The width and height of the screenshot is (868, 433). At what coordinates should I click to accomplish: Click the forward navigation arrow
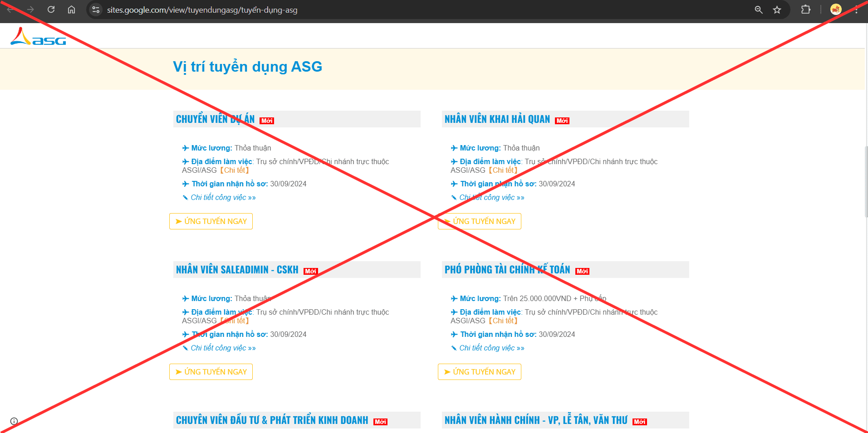pos(30,10)
